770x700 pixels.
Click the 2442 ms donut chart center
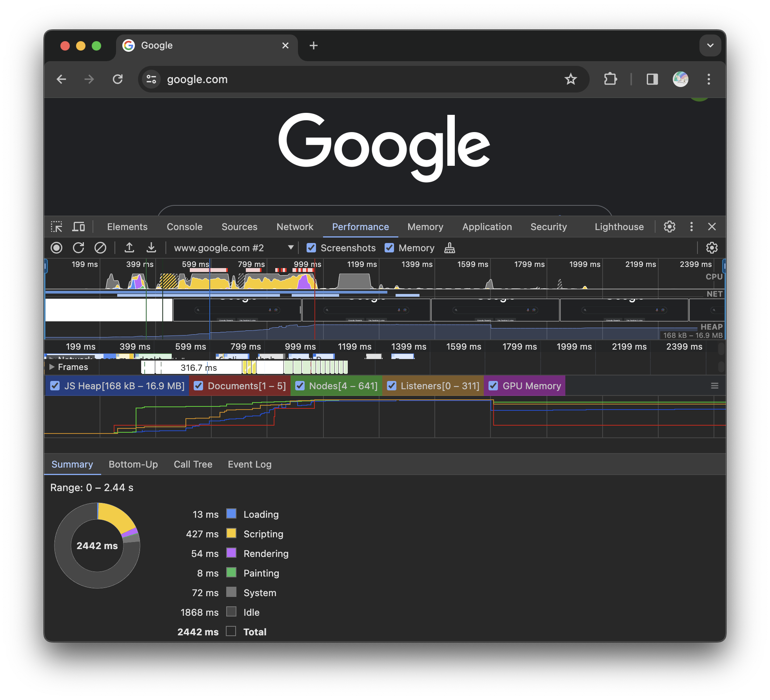coord(97,546)
